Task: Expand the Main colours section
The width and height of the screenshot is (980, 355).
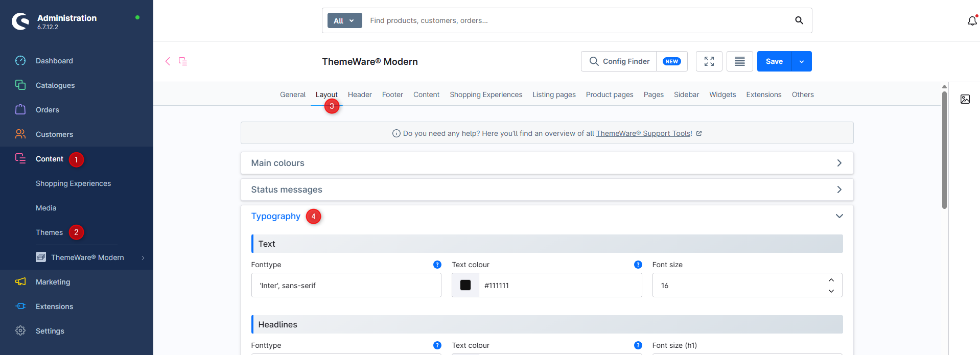Action: click(x=547, y=163)
